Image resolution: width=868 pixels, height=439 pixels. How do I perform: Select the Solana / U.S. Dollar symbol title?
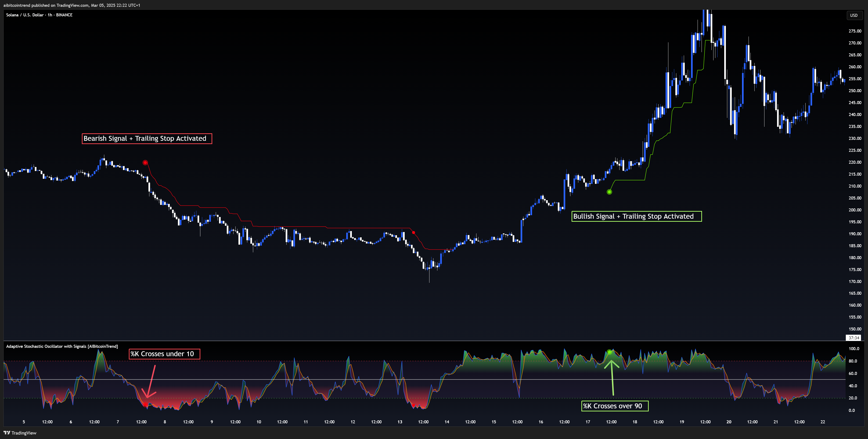click(39, 15)
